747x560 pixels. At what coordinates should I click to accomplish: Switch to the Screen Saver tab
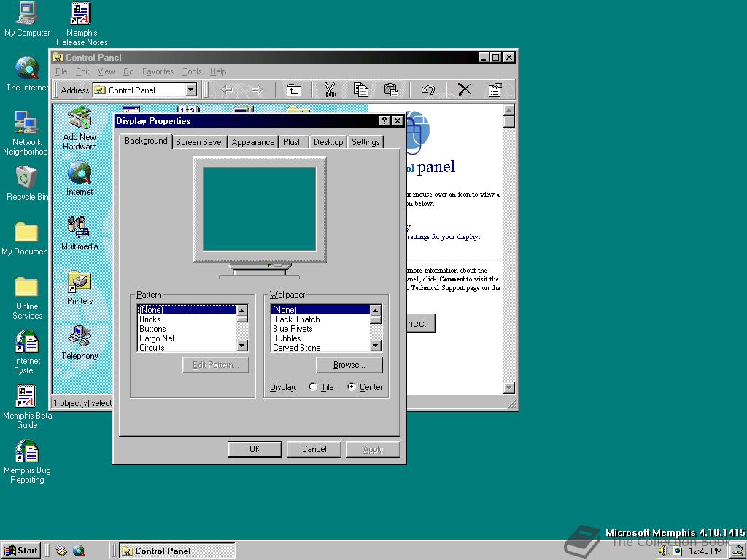[200, 142]
